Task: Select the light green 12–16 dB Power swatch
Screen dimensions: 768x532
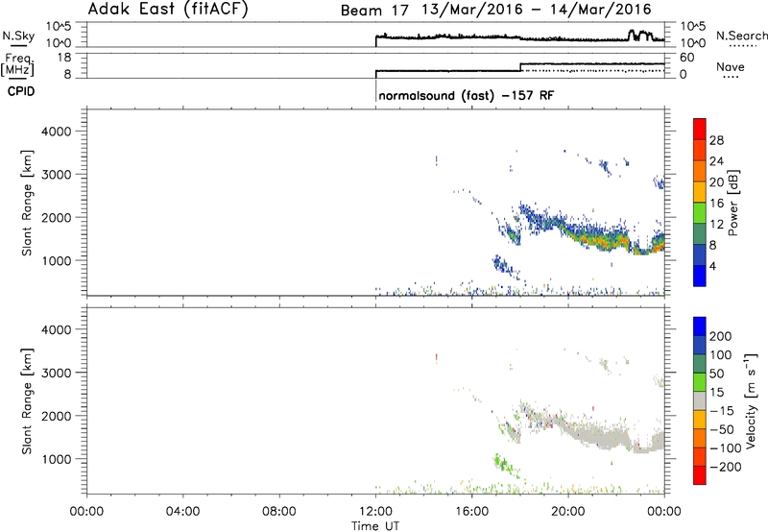Action: point(700,212)
